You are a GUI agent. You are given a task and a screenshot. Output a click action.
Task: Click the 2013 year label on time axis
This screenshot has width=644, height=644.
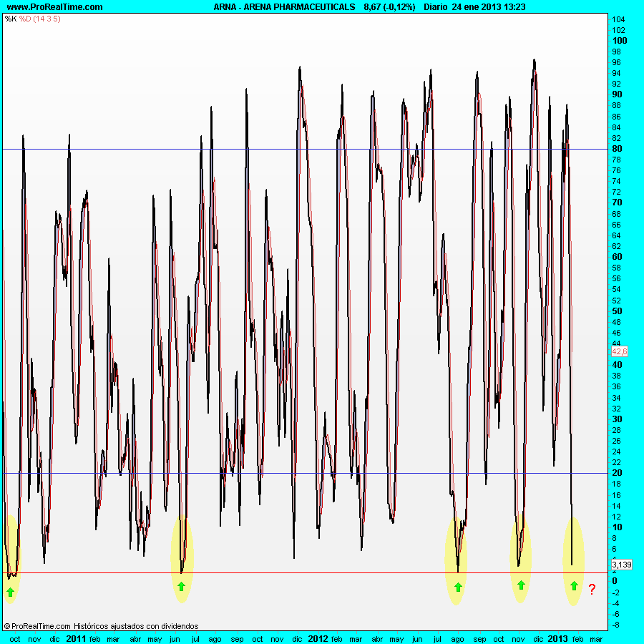pyautogui.click(x=557, y=639)
